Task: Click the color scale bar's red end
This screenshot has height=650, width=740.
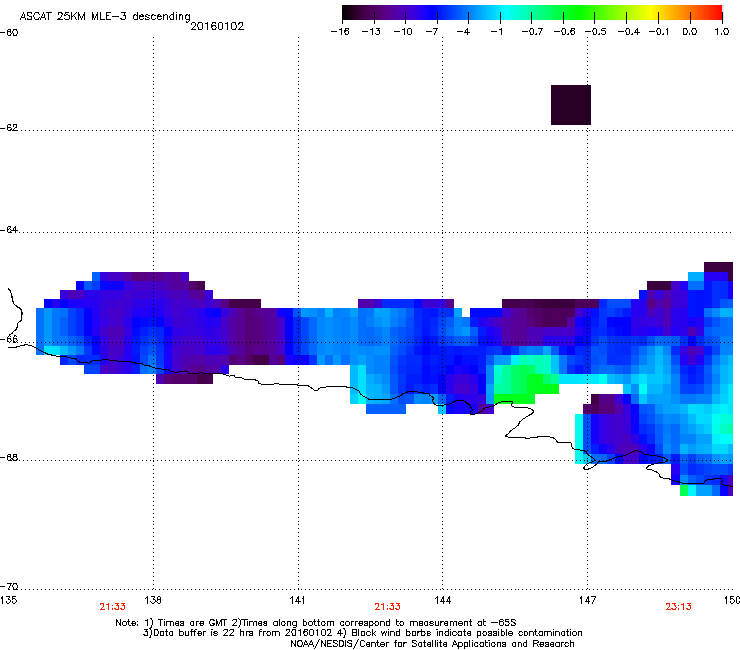Action: click(x=715, y=13)
